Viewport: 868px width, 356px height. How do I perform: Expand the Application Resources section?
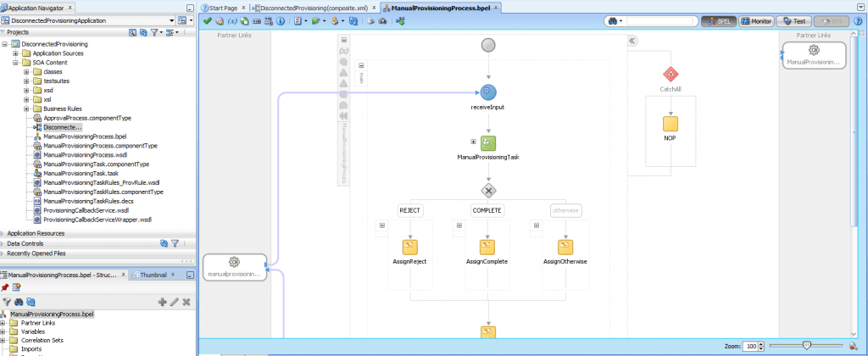3,233
